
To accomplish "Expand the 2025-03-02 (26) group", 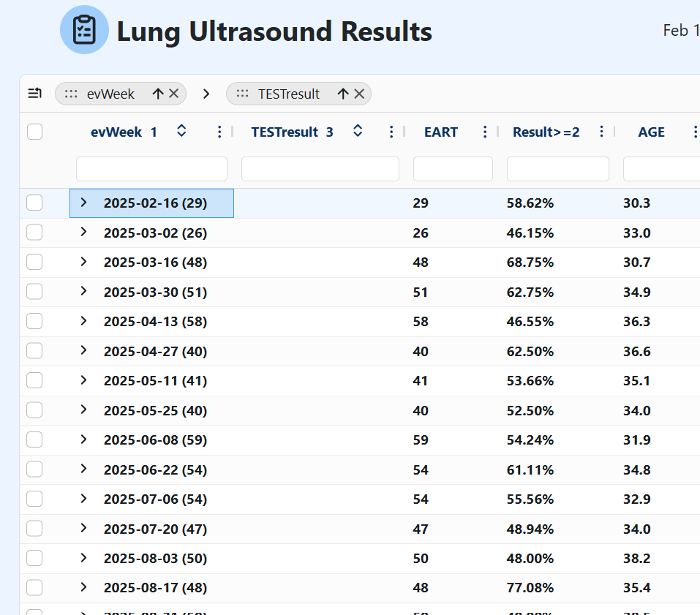I will [x=83, y=232].
